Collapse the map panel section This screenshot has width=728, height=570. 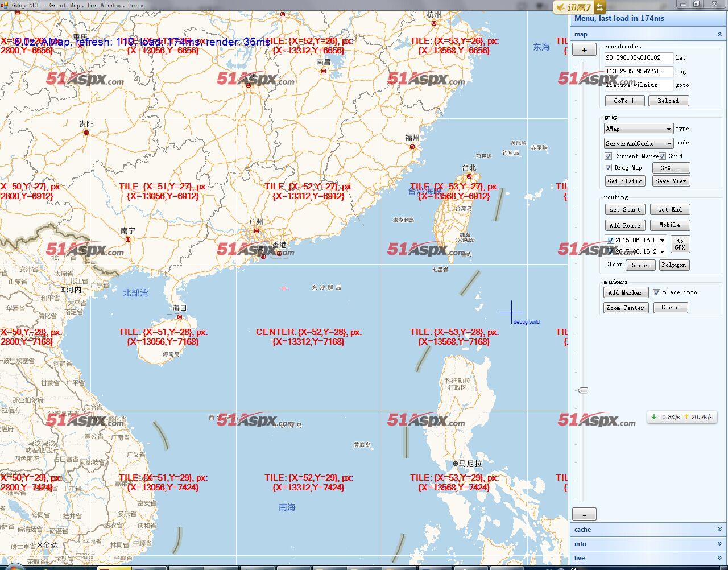click(x=719, y=34)
